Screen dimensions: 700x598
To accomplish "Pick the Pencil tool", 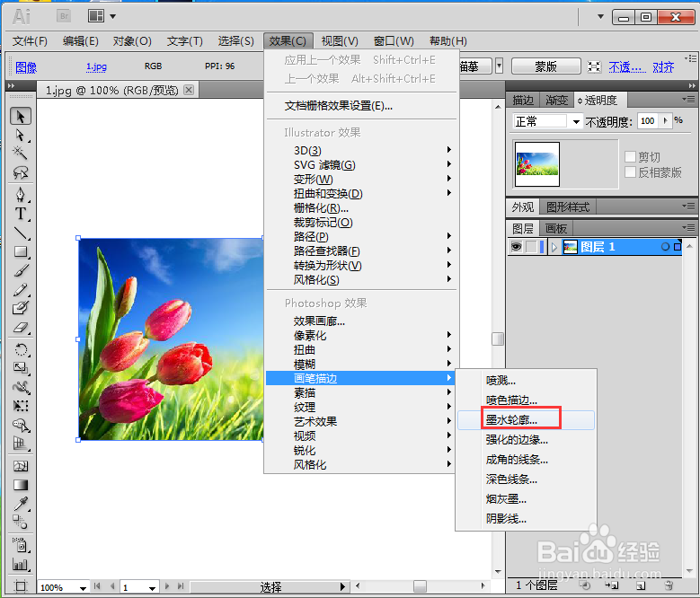I will [x=21, y=290].
